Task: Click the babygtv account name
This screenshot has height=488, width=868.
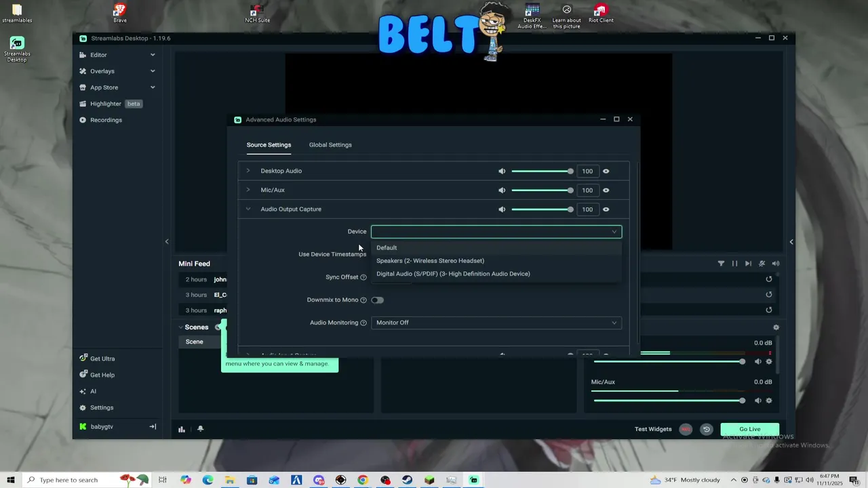Action: coord(102,427)
